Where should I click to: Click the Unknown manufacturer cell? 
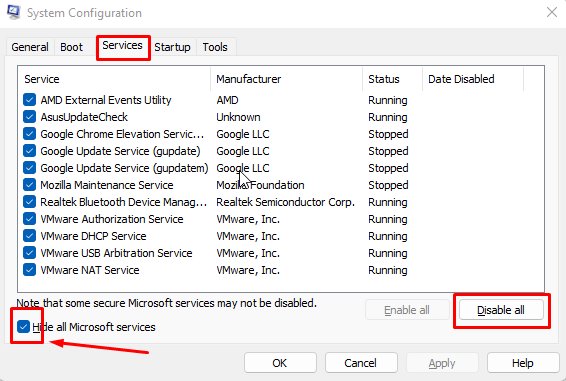coord(238,117)
